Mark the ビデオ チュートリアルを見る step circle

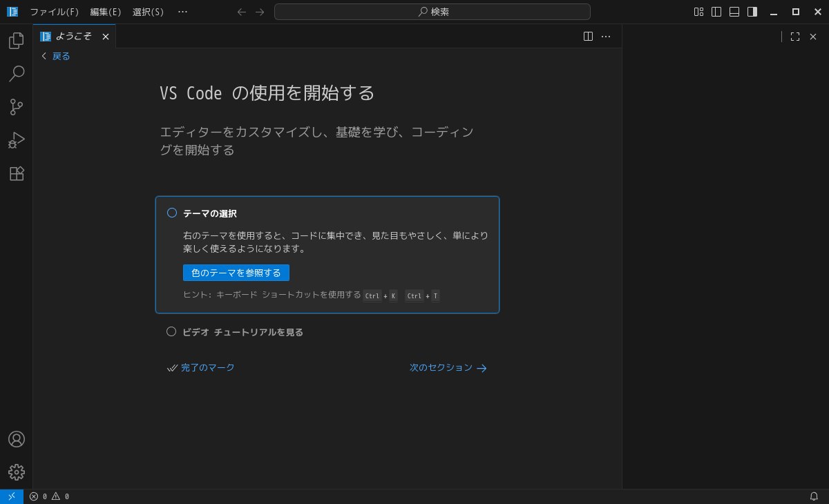tap(171, 331)
